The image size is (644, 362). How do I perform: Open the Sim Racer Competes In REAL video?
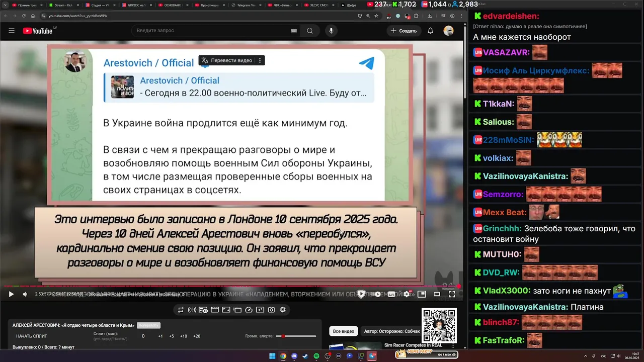point(413,345)
